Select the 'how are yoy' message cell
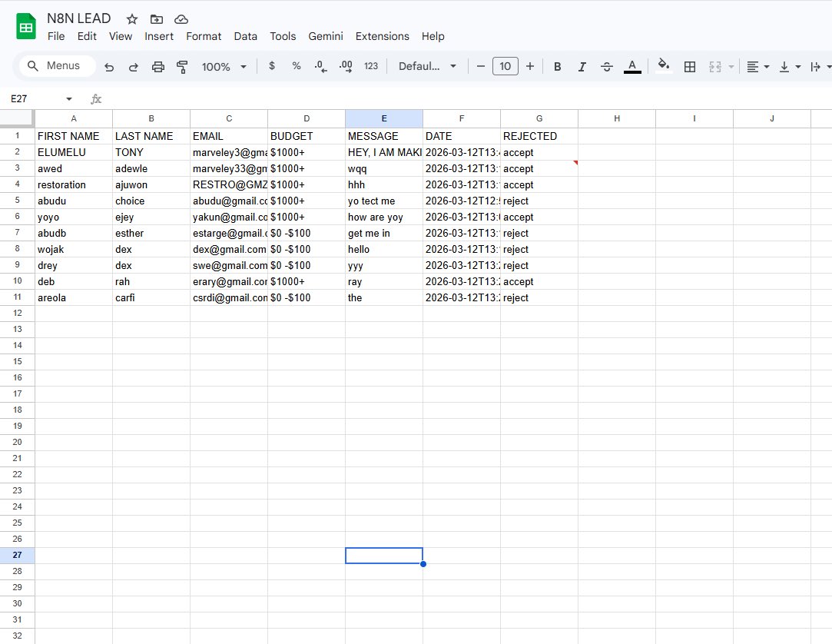832x644 pixels. pyautogui.click(x=384, y=217)
